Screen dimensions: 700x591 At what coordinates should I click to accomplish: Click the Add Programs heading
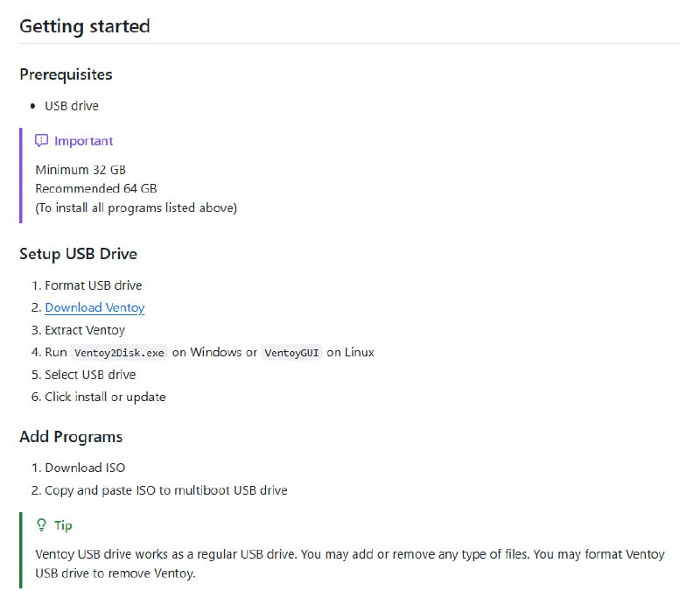point(71,436)
